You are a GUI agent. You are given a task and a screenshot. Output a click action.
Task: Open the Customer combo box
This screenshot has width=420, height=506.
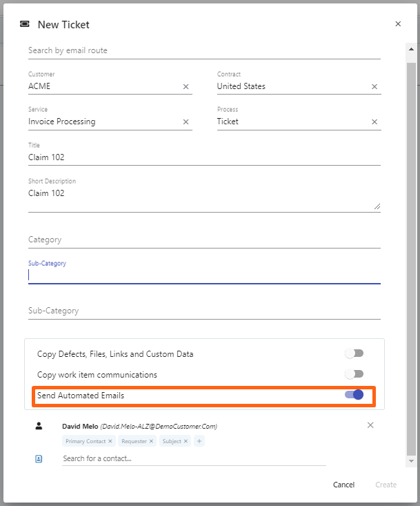pyautogui.click(x=102, y=87)
